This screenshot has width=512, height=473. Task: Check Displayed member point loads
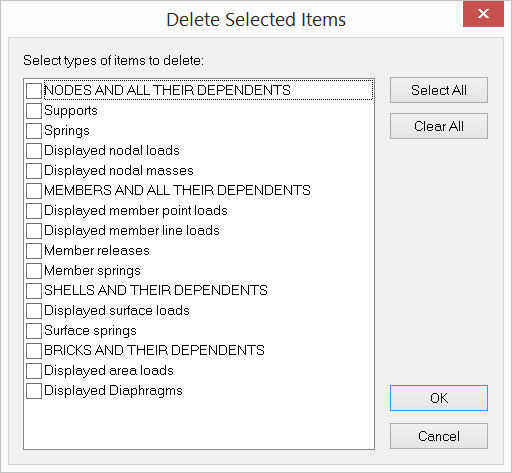(x=34, y=211)
